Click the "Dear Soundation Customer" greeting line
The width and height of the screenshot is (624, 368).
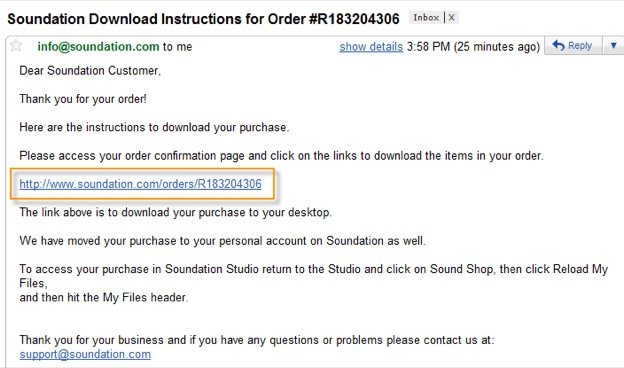tap(90, 71)
